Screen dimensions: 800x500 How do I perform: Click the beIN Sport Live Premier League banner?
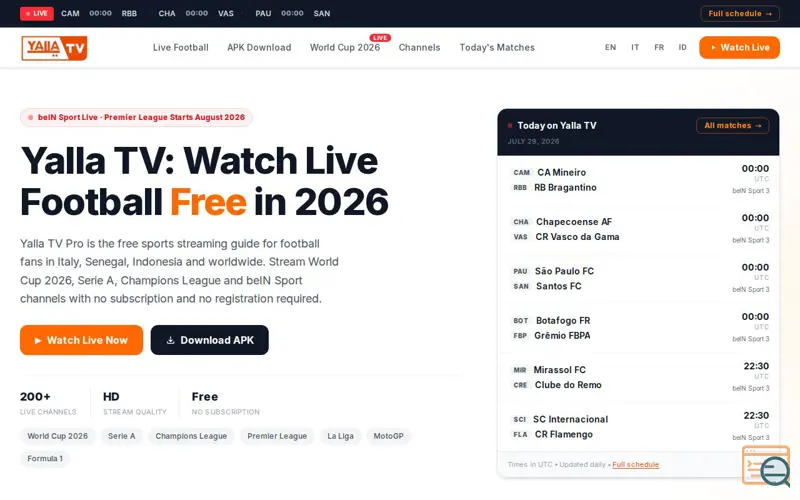pos(136,117)
